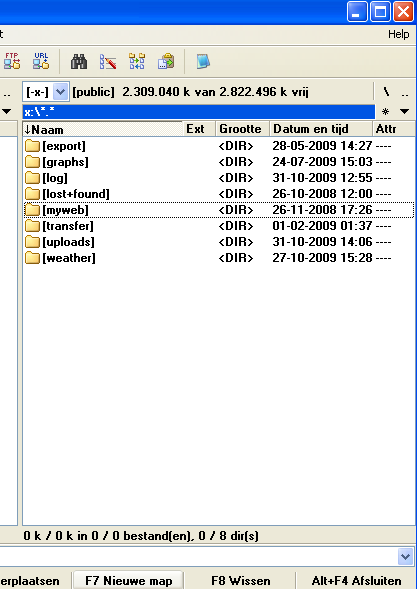Select the pack files icon
Image resolution: width=417 pixels, height=589 pixels.
pos(166,61)
